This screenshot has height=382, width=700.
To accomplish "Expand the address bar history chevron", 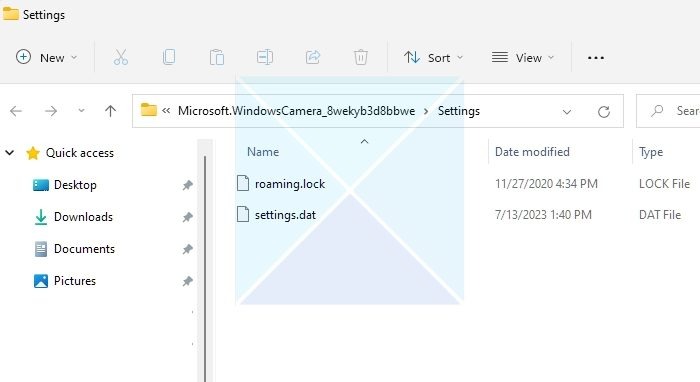I will [567, 112].
